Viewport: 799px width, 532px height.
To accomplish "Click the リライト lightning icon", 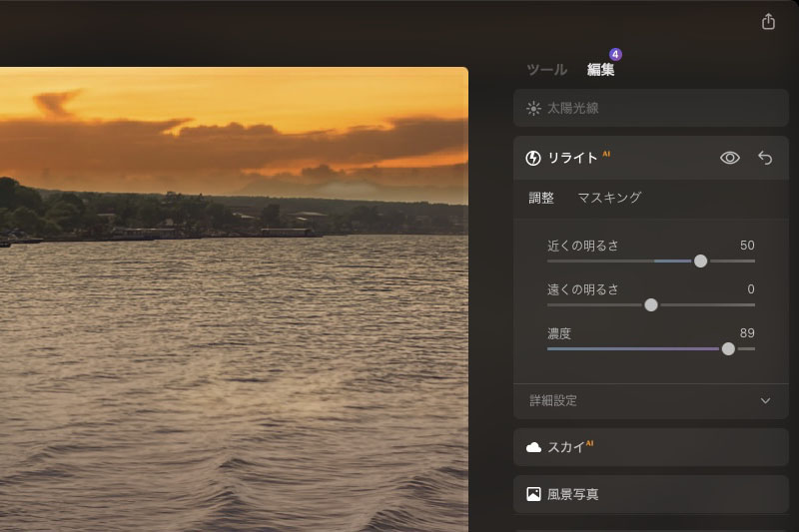I will [x=533, y=158].
